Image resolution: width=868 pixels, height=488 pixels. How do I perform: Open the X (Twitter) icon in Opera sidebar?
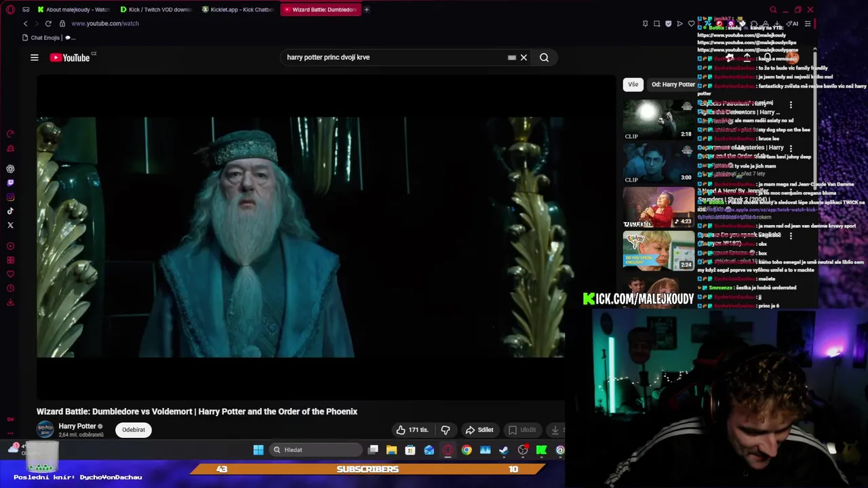(10, 225)
